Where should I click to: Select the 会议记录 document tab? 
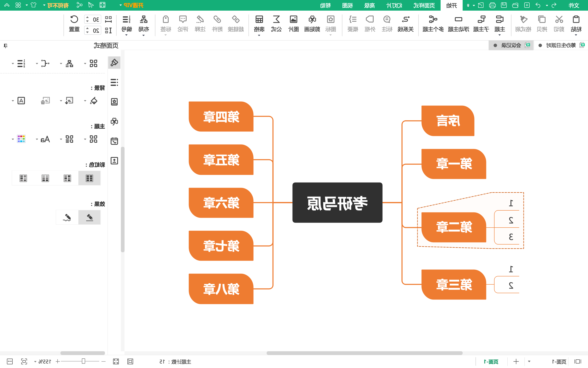[511, 45]
